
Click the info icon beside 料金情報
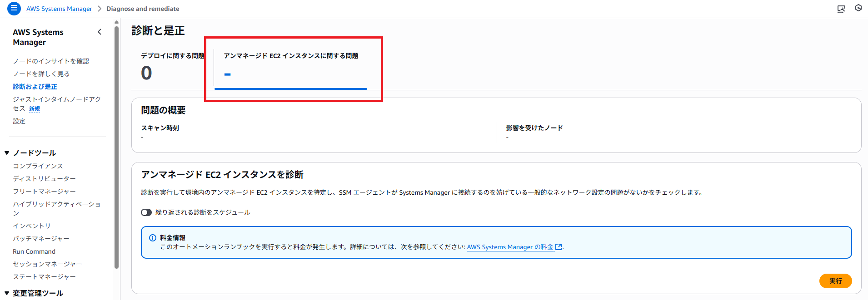153,238
